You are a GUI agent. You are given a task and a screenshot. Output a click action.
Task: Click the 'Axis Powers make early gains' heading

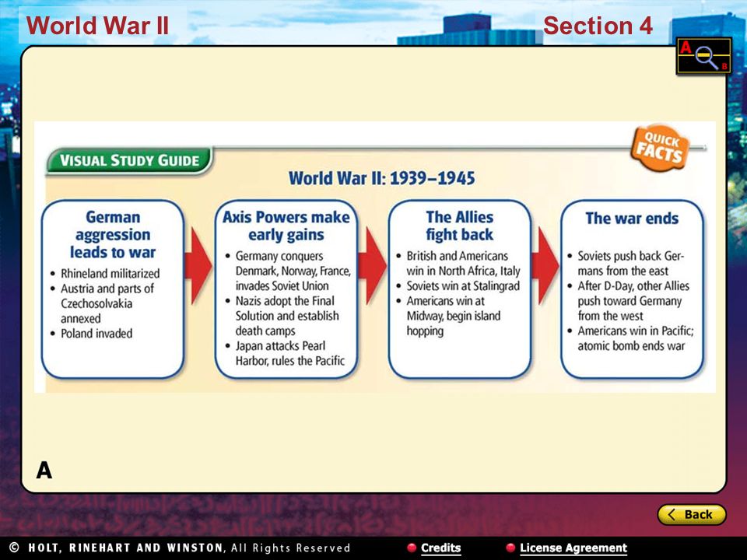tap(286, 226)
